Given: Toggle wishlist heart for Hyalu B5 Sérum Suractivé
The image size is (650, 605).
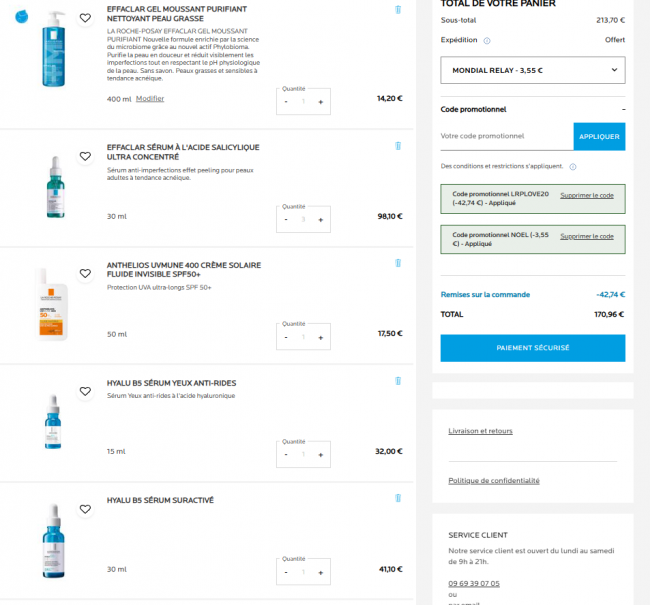Looking at the screenshot, I should point(85,509).
